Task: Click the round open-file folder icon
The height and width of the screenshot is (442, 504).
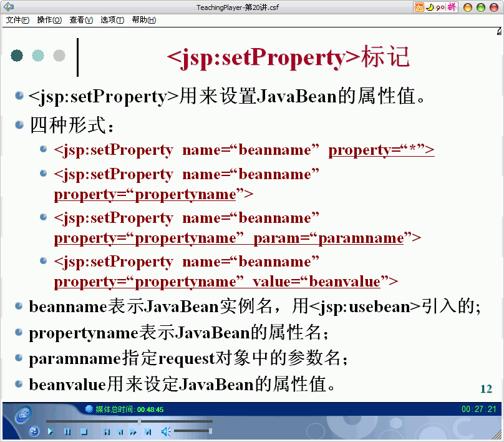Action: [x=23, y=415]
